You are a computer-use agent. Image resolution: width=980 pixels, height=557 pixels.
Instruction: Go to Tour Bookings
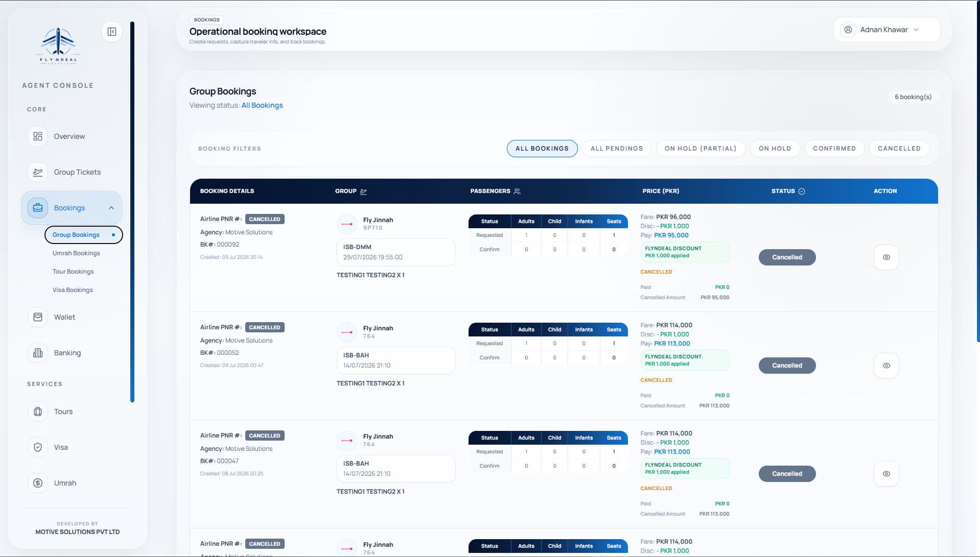click(x=73, y=272)
